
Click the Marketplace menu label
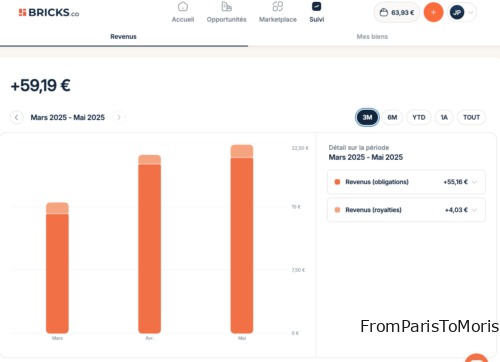point(278,20)
